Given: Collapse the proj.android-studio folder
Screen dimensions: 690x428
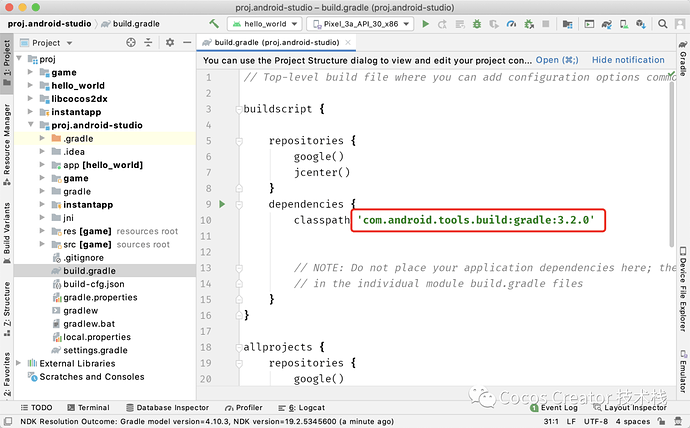Looking at the screenshot, I should point(30,124).
